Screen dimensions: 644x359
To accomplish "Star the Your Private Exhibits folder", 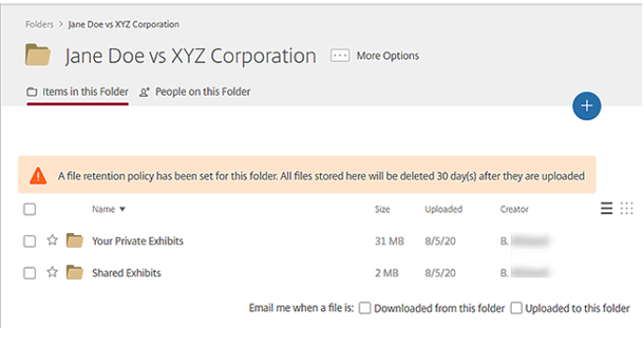I will pos(53,241).
